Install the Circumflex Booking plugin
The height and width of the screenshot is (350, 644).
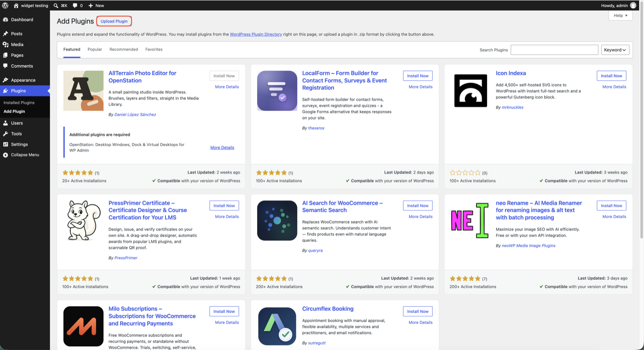coord(418,312)
